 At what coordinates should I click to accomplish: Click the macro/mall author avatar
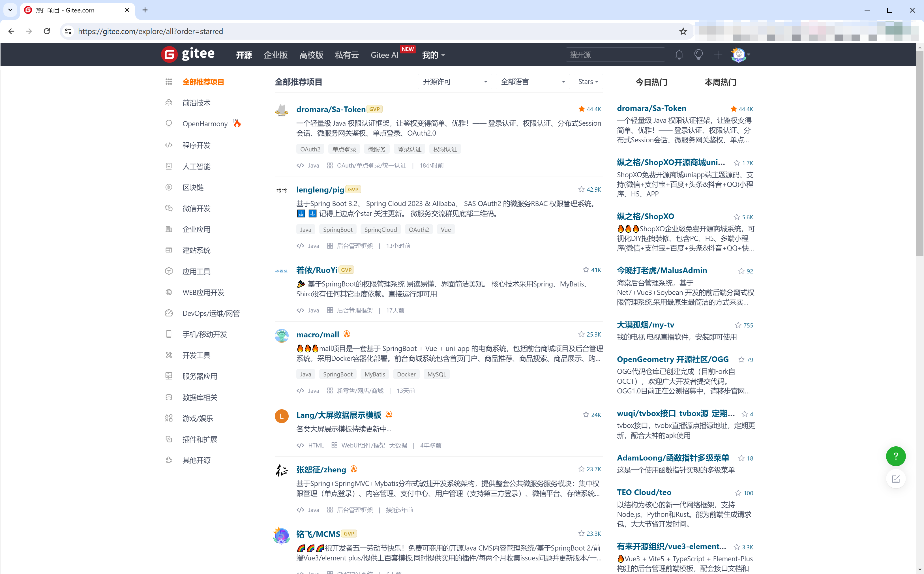click(282, 336)
